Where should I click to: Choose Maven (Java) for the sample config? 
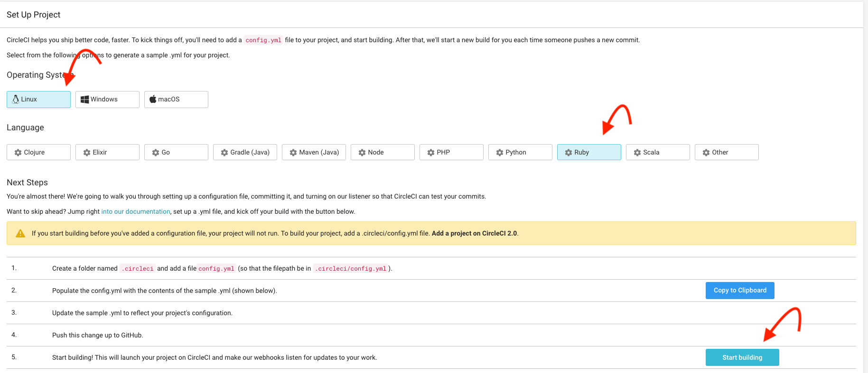click(314, 152)
